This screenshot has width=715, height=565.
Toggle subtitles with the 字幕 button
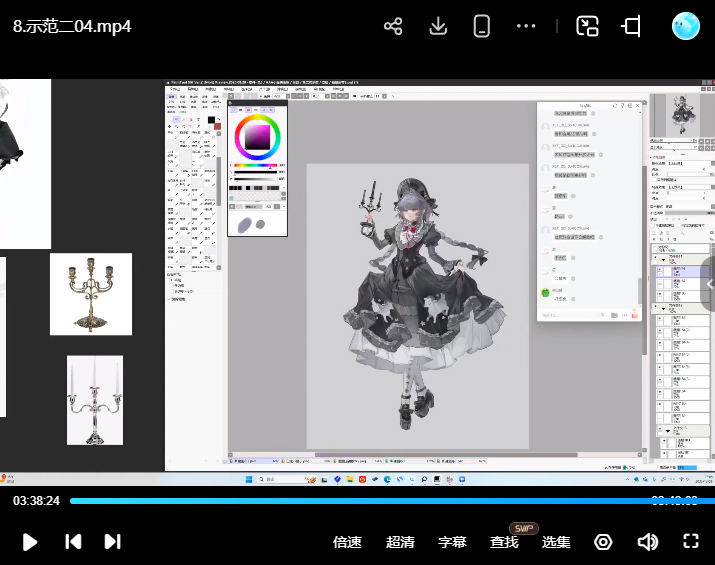click(452, 542)
